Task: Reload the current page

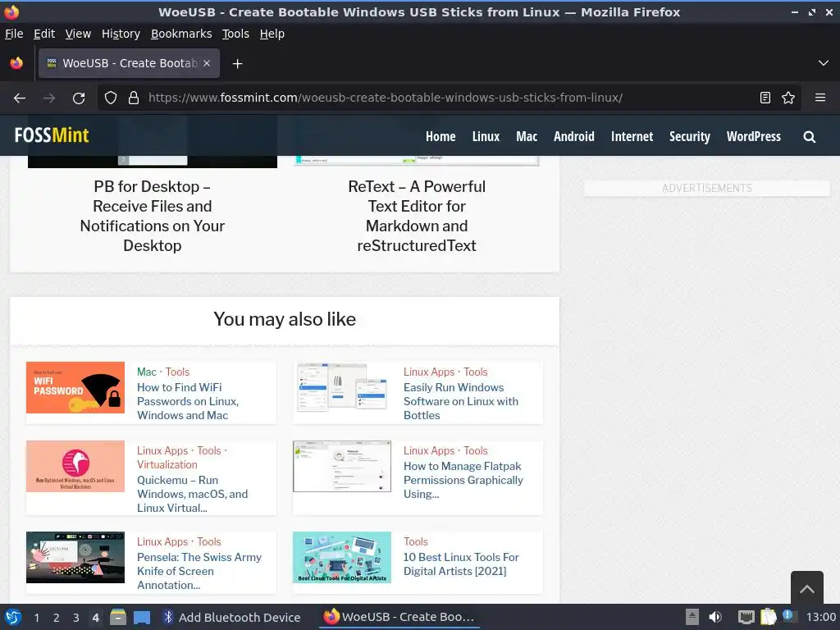Action: coord(79,98)
